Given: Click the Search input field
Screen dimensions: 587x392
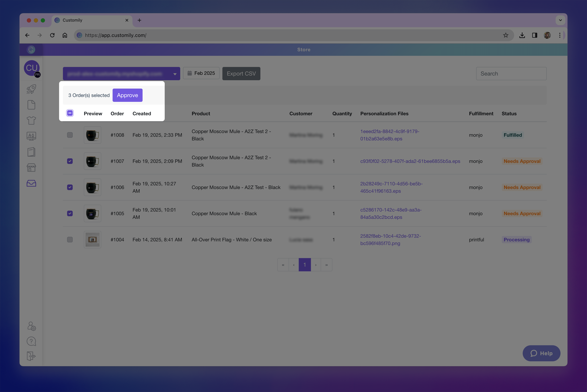Looking at the screenshot, I should 511,74.
